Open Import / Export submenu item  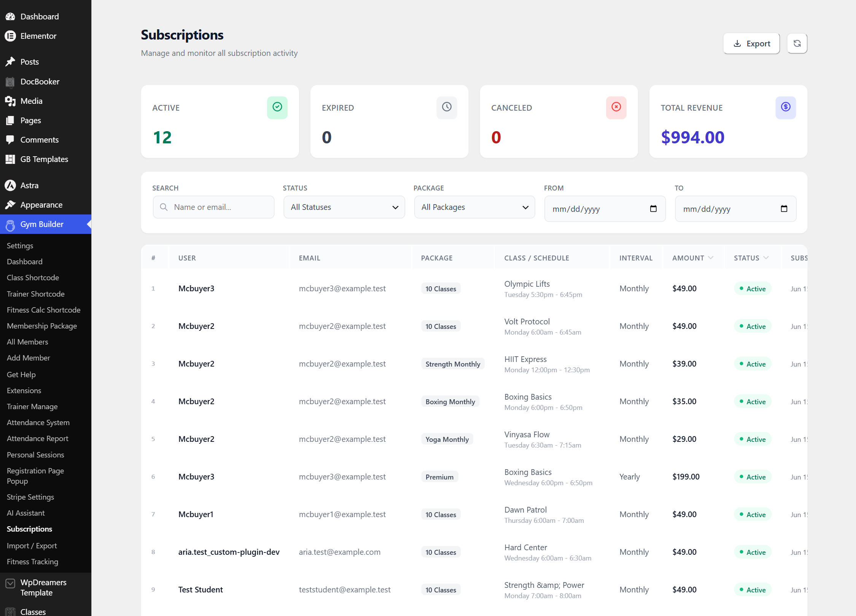pyautogui.click(x=32, y=546)
